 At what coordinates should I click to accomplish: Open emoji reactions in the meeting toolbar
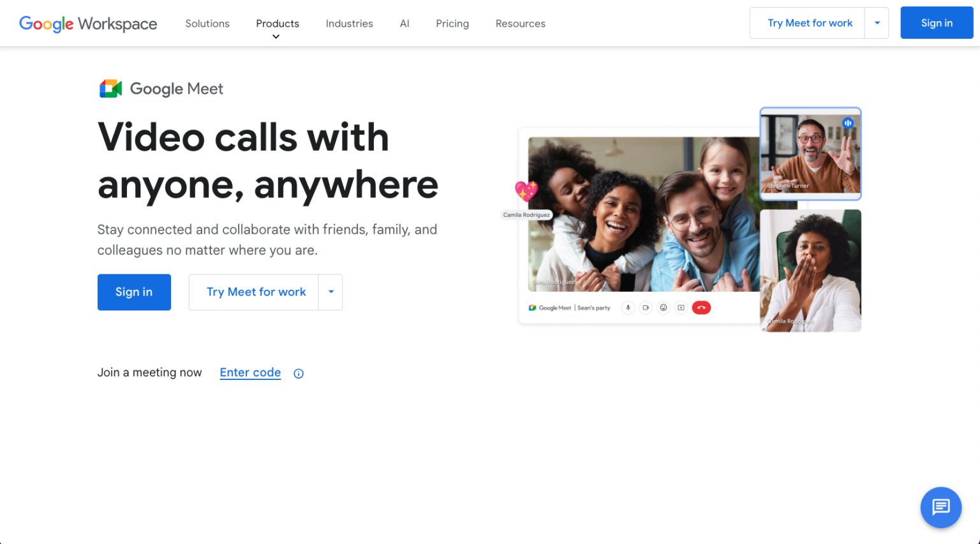point(664,307)
